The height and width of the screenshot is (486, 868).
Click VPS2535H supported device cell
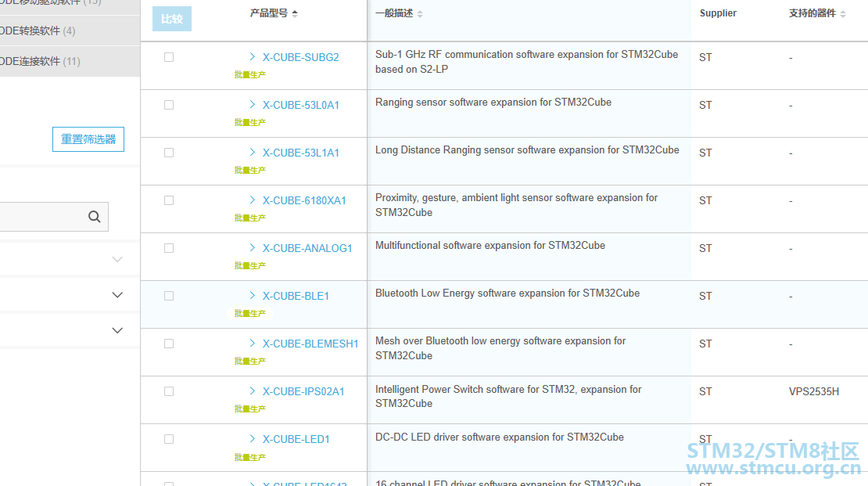814,391
